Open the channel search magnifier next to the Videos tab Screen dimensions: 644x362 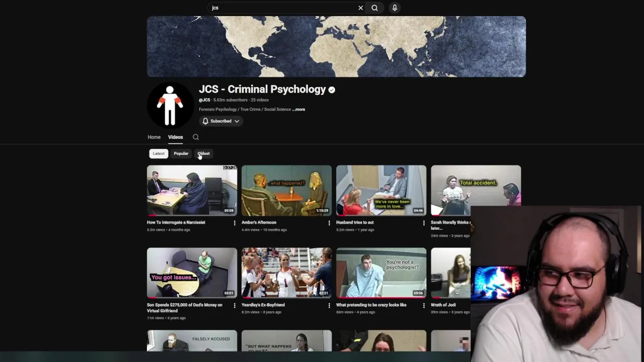coord(196,137)
